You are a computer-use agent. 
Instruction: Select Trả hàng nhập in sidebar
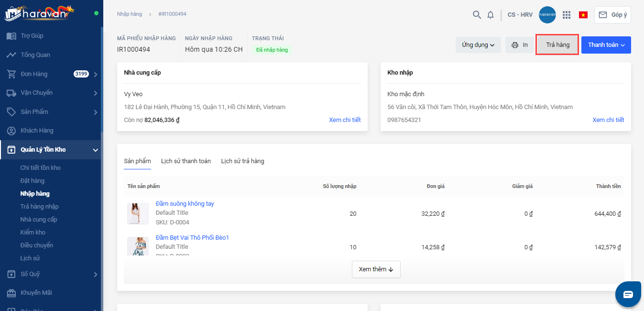(39, 207)
